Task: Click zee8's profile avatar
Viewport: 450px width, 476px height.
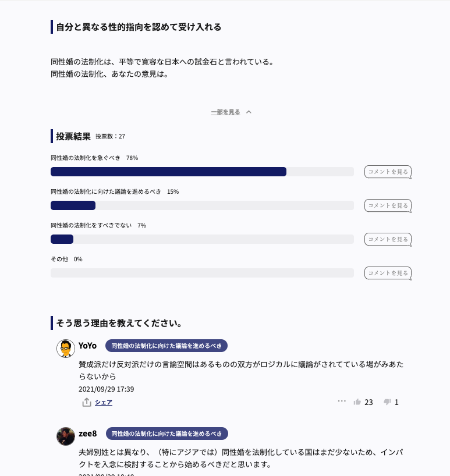Action: pyautogui.click(x=66, y=436)
